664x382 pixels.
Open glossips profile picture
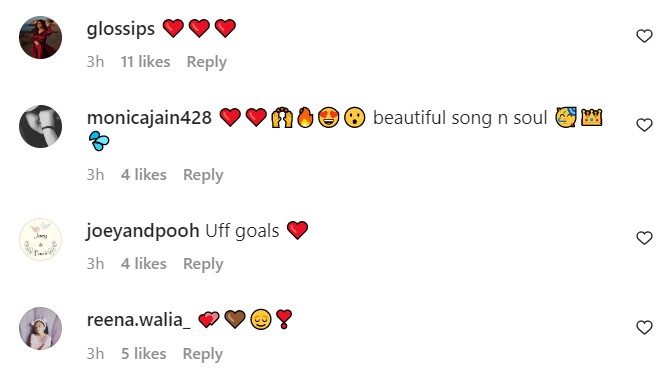[x=41, y=37]
